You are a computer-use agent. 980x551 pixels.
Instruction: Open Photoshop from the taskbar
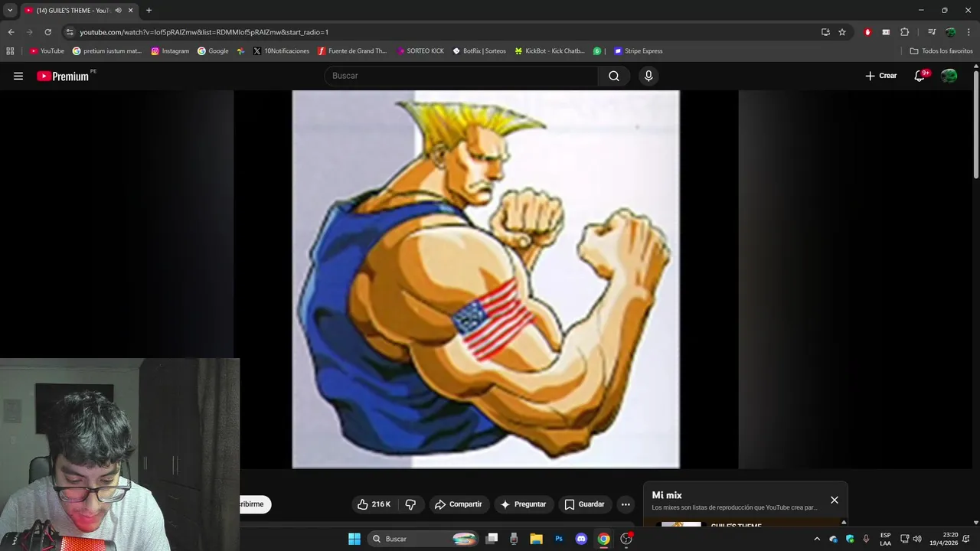click(559, 539)
